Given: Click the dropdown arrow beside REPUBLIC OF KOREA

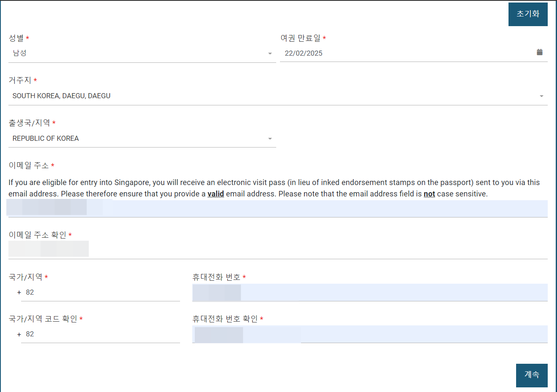Looking at the screenshot, I should [269, 138].
